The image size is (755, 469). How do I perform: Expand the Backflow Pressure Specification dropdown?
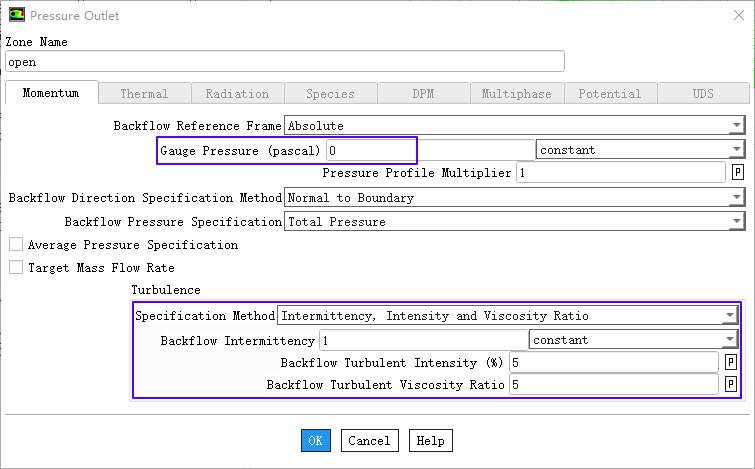tap(515, 222)
